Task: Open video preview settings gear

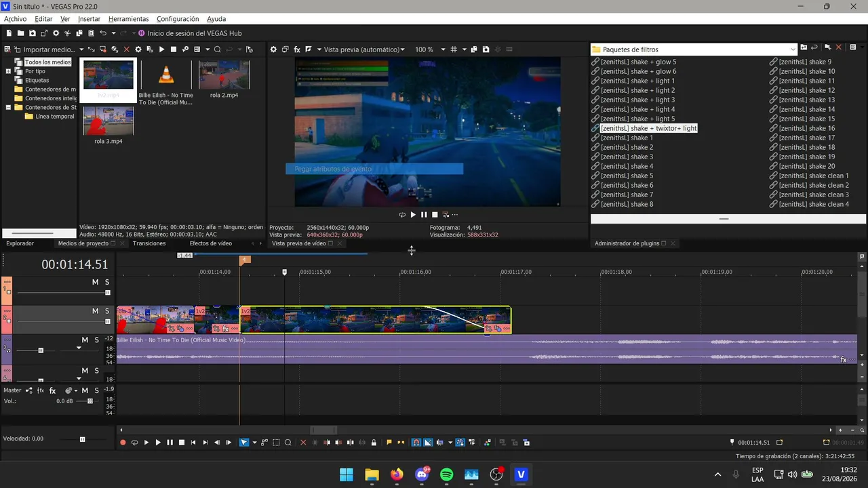Action: (274, 49)
